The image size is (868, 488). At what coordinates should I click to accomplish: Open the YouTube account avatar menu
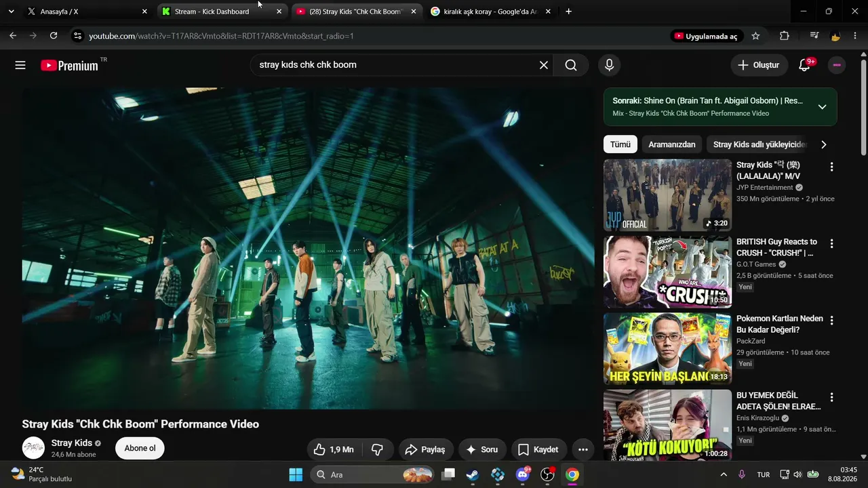tap(837, 65)
